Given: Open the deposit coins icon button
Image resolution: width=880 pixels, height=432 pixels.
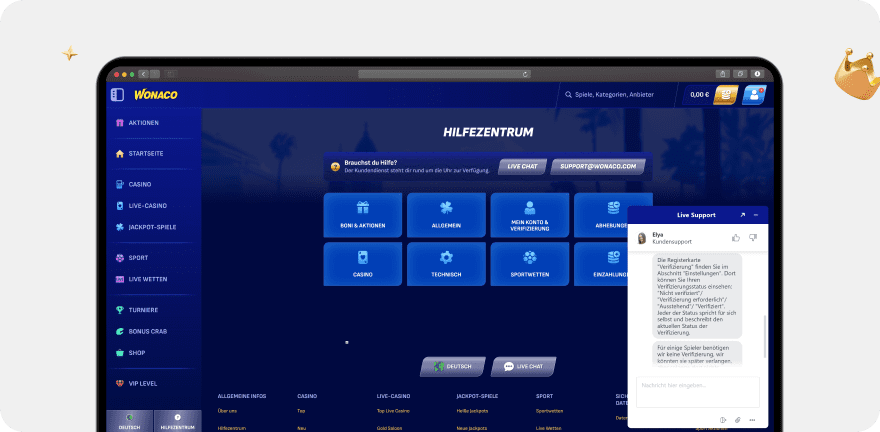Looking at the screenshot, I should tap(725, 95).
